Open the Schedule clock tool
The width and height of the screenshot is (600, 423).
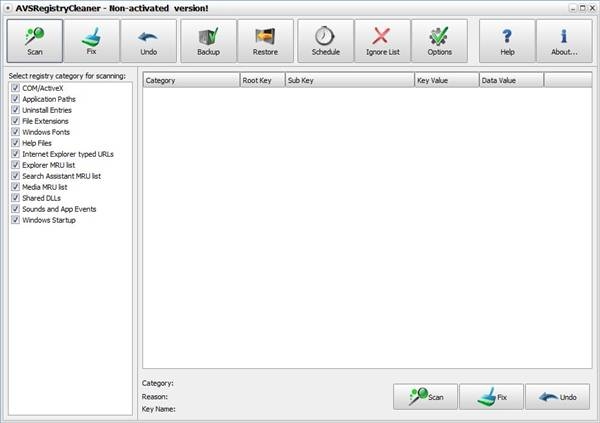(x=326, y=41)
